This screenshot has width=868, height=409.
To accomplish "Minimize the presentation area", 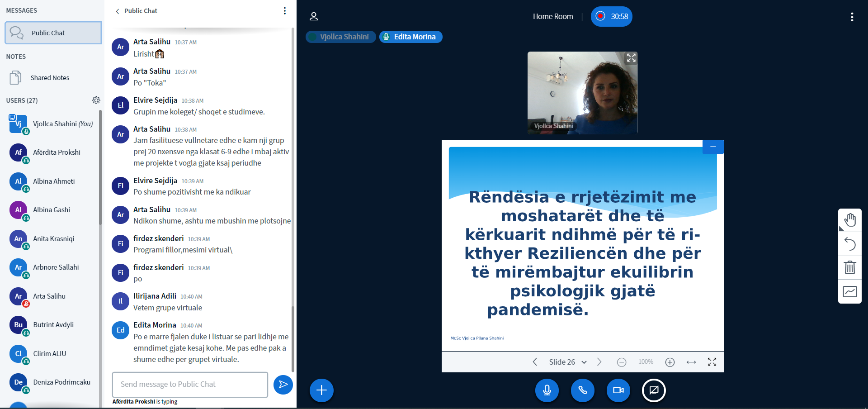I will (x=713, y=147).
